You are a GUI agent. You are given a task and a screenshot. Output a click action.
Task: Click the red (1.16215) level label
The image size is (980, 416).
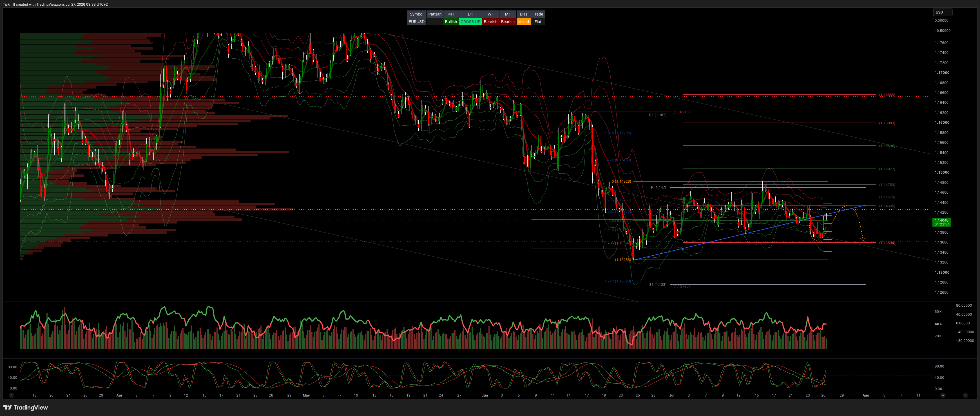(681, 112)
